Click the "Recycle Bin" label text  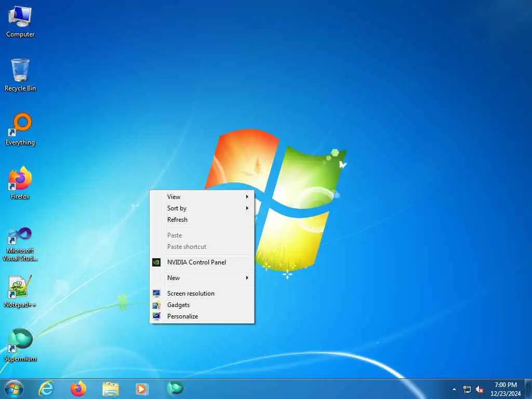20,88
